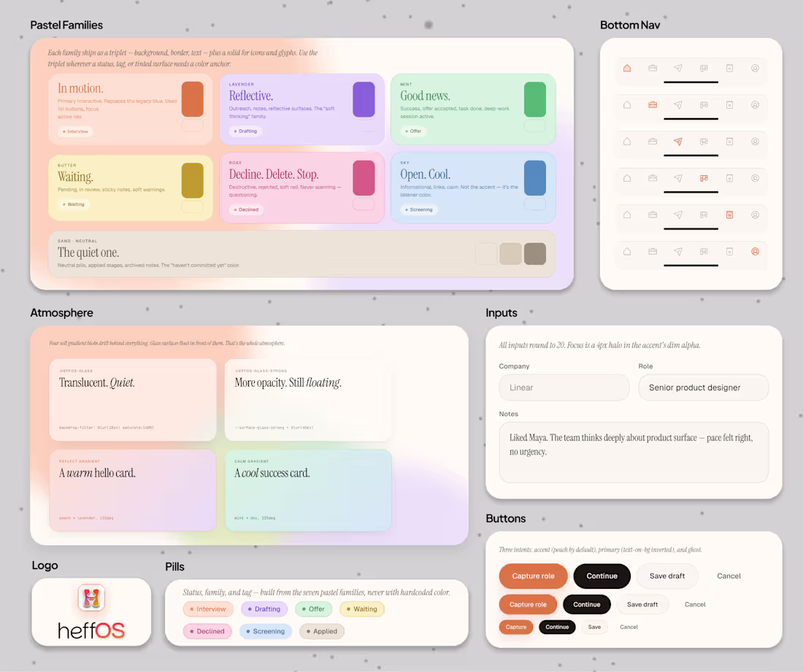Go to the home icon in the profile-active nav row

[627, 252]
